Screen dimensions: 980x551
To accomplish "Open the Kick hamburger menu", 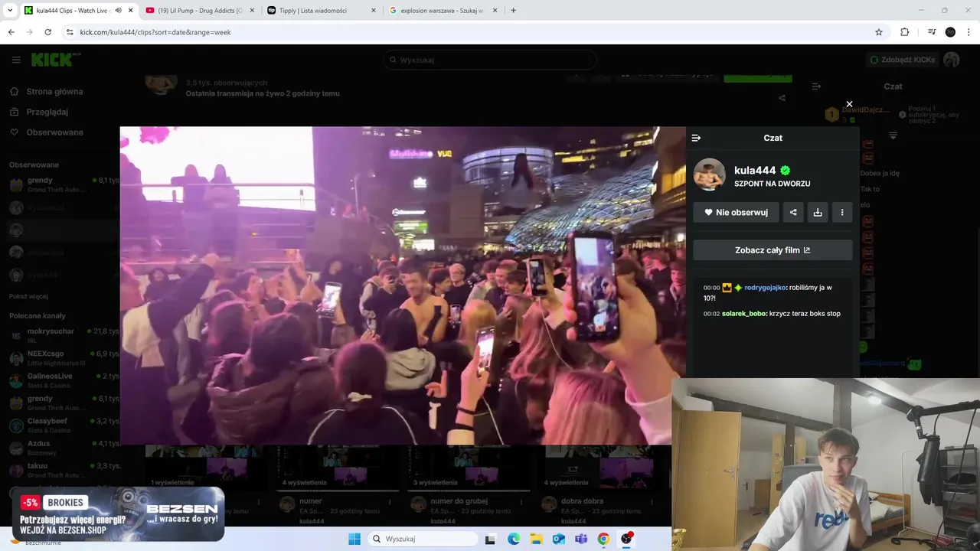I will 16,60.
